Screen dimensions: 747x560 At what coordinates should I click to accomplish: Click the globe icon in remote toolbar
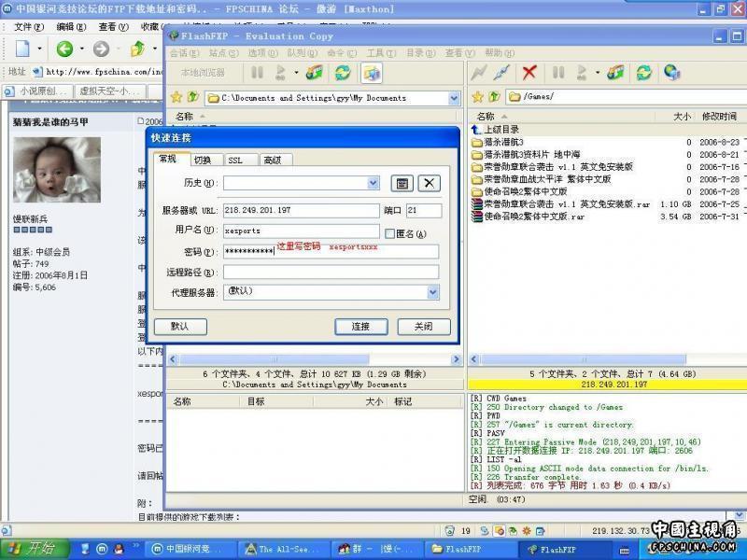[671, 73]
